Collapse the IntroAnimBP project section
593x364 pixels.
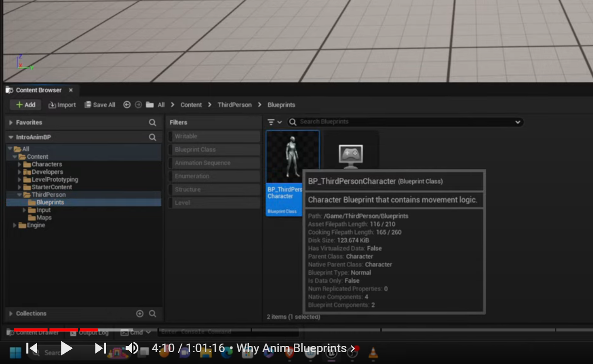tap(11, 137)
